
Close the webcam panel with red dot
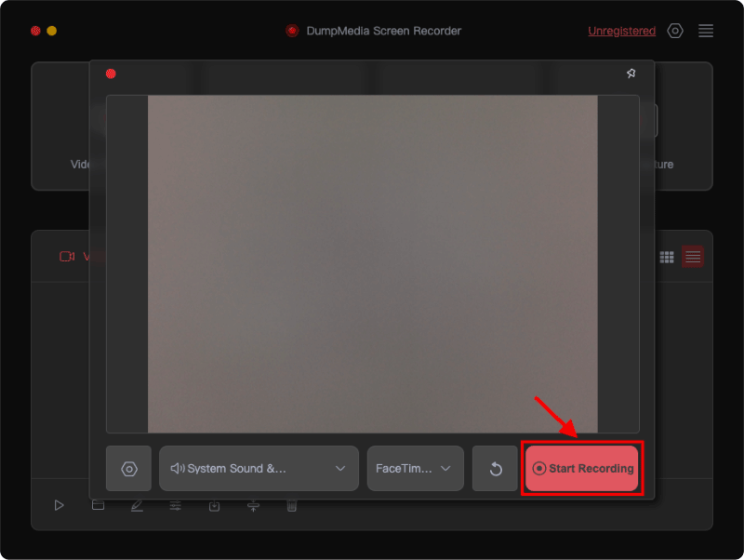pos(111,73)
